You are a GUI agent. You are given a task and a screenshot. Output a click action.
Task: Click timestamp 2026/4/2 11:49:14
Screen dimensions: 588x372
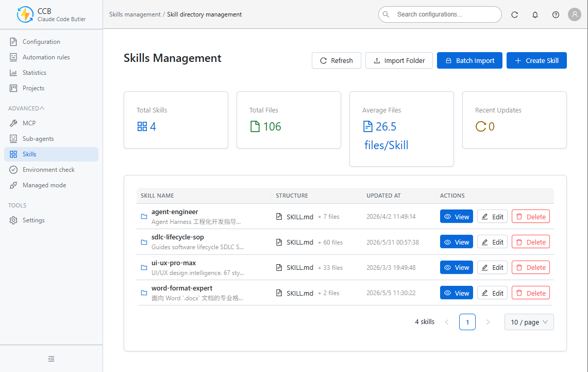pos(391,217)
